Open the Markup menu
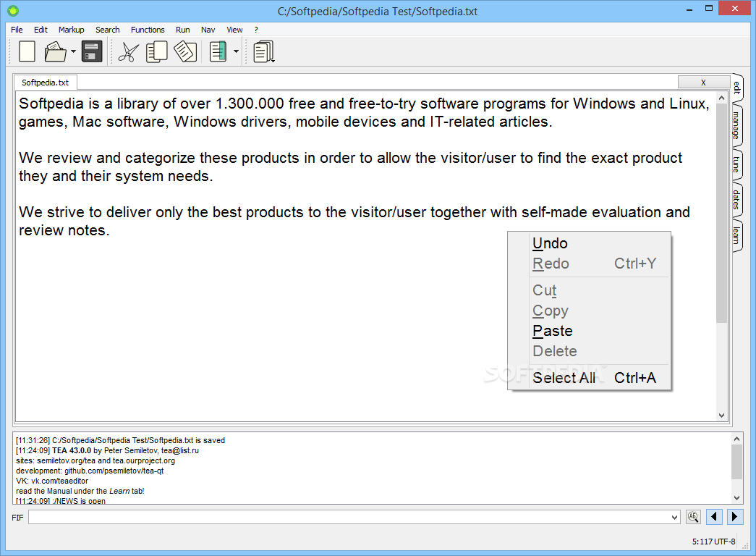 pos(72,30)
